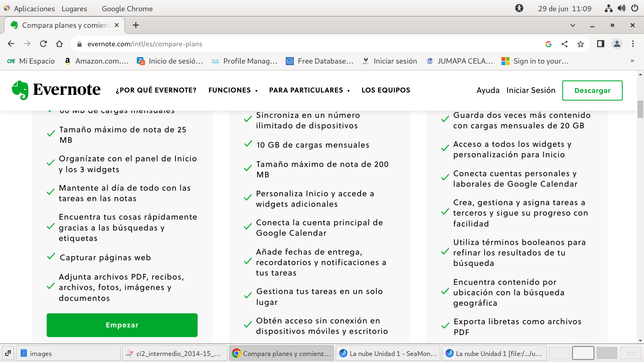Show hidden bookmarks with the overflow chevron
The width and height of the screenshot is (644, 362).
(632, 61)
